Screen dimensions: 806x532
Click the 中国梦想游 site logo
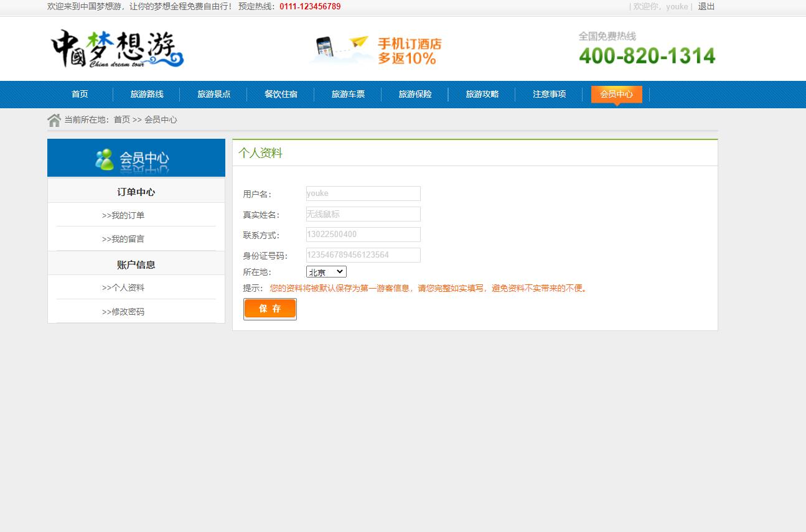(117, 49)
